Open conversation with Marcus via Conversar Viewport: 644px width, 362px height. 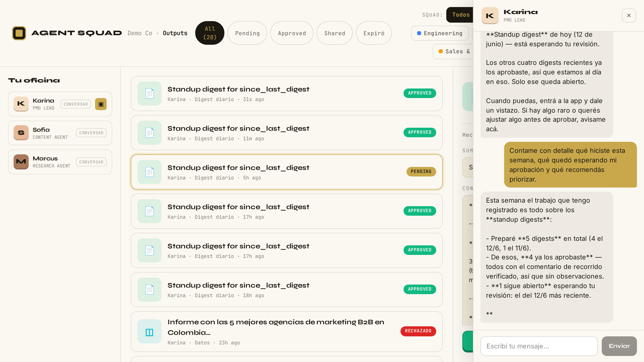[x=91, y=162]
